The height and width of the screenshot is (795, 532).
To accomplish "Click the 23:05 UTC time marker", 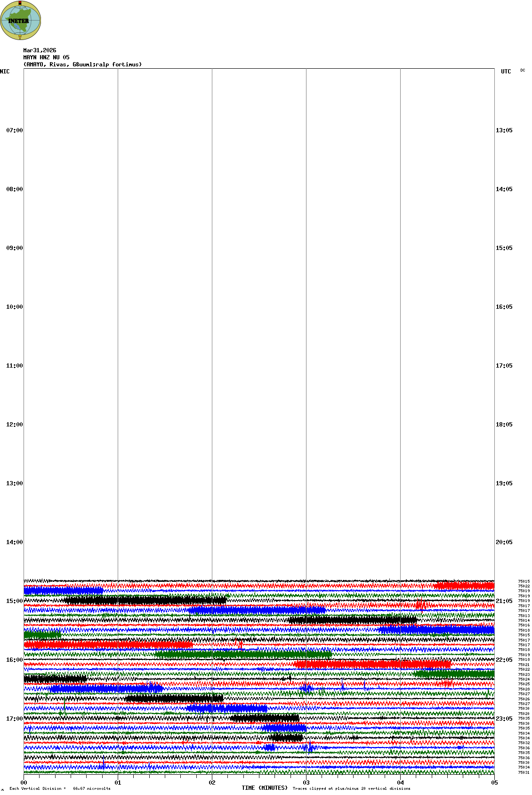I will (x=504, y=719).
